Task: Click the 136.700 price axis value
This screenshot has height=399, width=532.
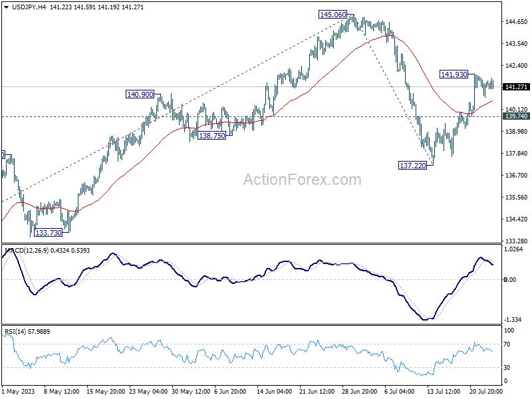Action: coord(516,176)
